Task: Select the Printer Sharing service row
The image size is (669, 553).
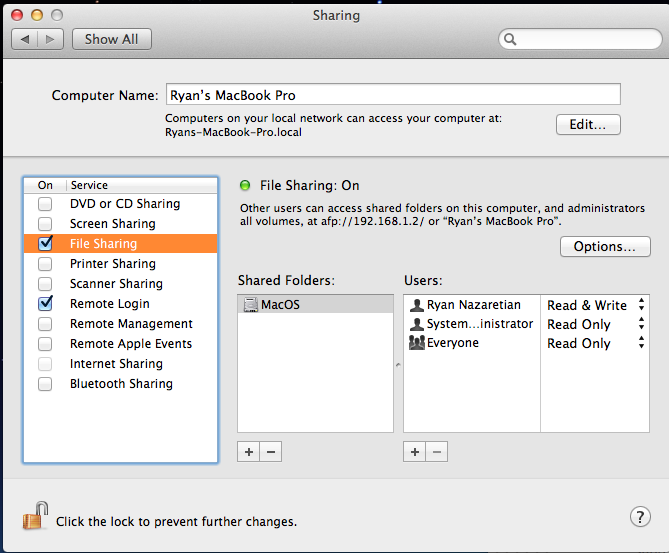Action: coord(121,264)
